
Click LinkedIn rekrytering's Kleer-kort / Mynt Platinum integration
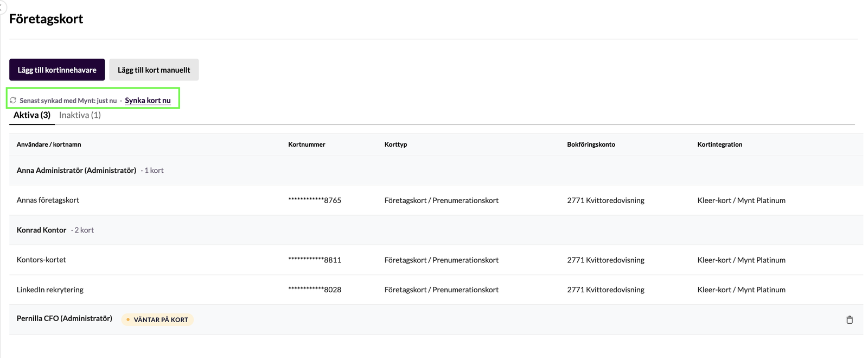pos(741,290)
